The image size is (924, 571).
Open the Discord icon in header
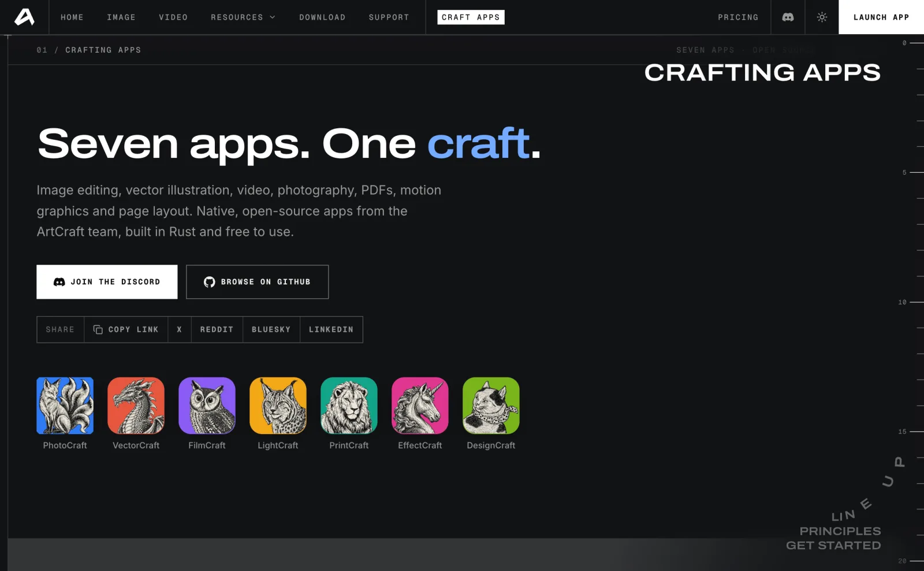pos(788,17)
